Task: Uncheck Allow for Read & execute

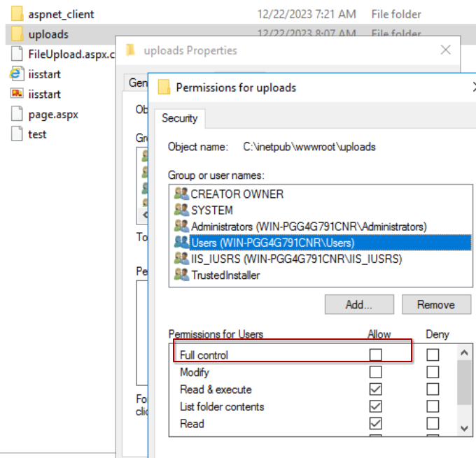Action: [376, 389]
